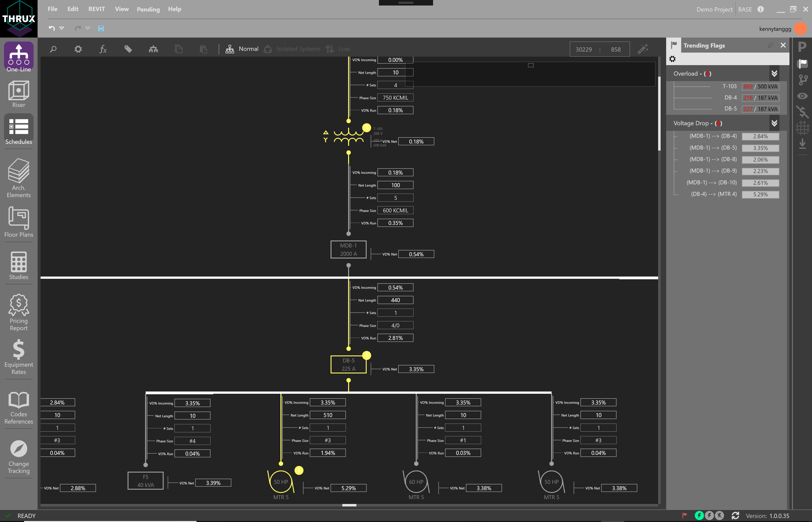Collapse the Overload flags section

(x=774, y=74)
